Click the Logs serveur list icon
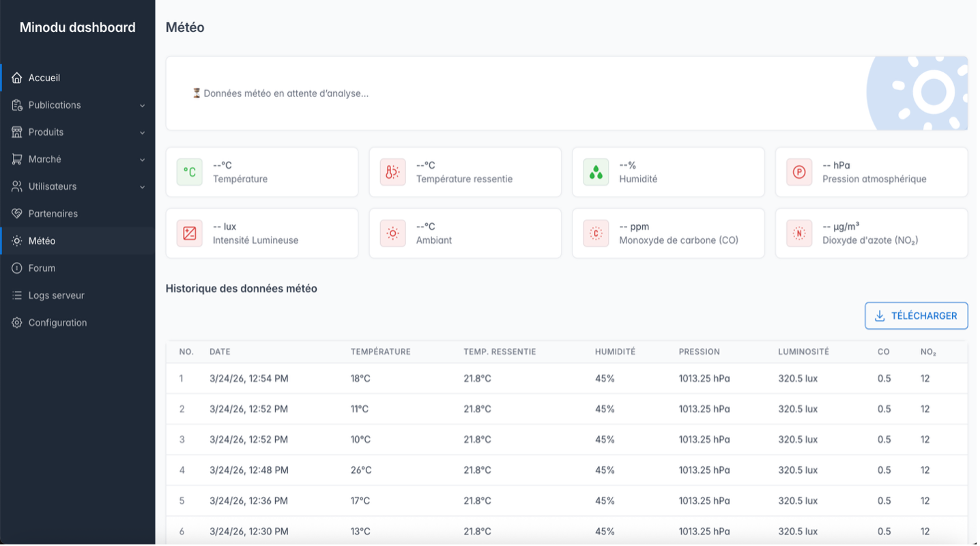The image size is (980, 546). (17, 296)
